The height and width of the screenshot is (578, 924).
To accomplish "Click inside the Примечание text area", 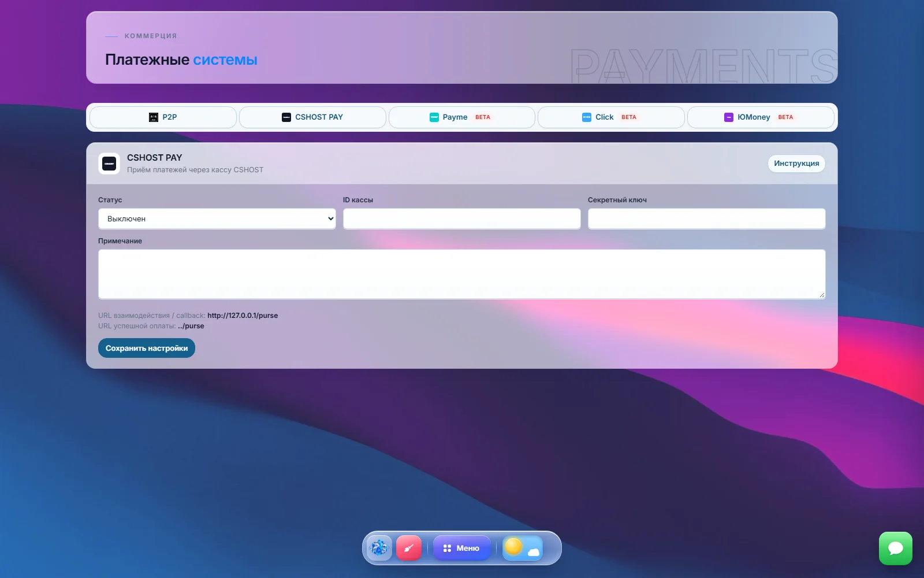I will (x=462, y=275).
